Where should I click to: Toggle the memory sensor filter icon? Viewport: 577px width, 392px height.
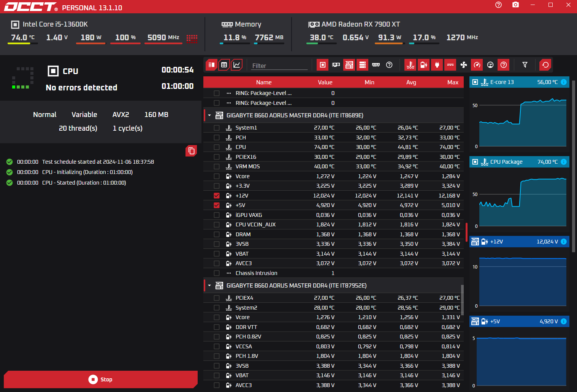pos(376,65)
